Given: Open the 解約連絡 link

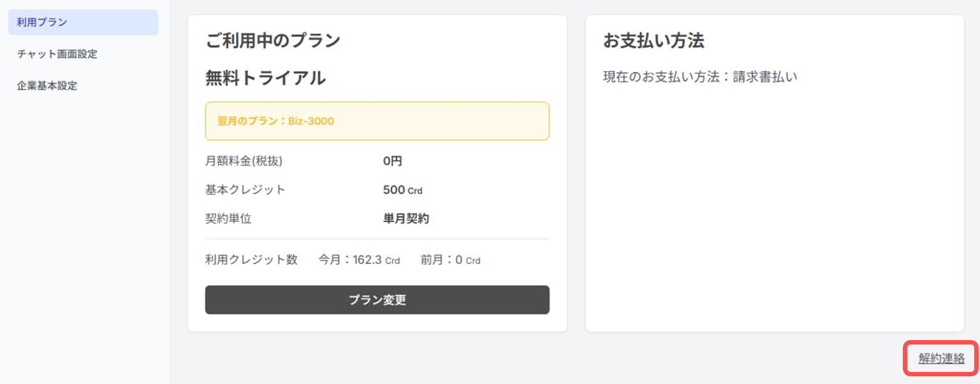Looking at the screenshot, I should 941,359.
